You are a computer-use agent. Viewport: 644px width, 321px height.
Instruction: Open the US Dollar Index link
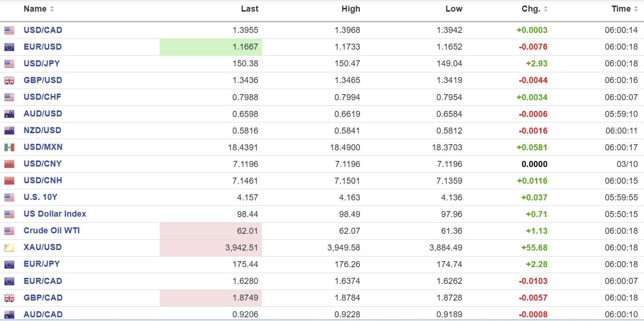pyautogui.click(x=55, y=214)
